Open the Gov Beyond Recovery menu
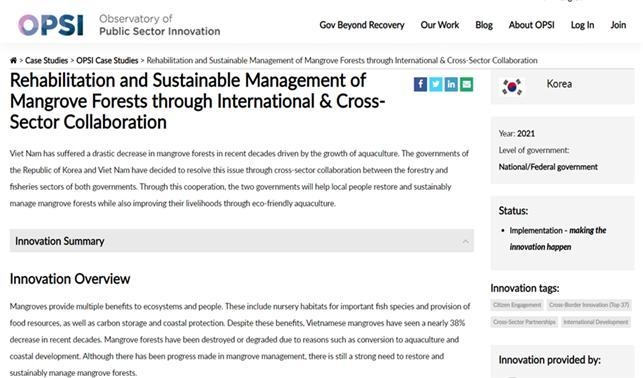 (362, 25)
